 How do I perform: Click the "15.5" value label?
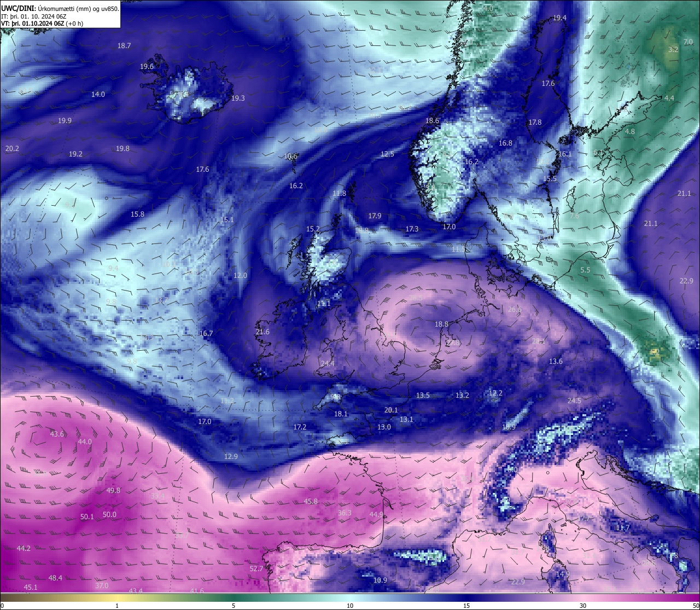click(x=550, y=179)
